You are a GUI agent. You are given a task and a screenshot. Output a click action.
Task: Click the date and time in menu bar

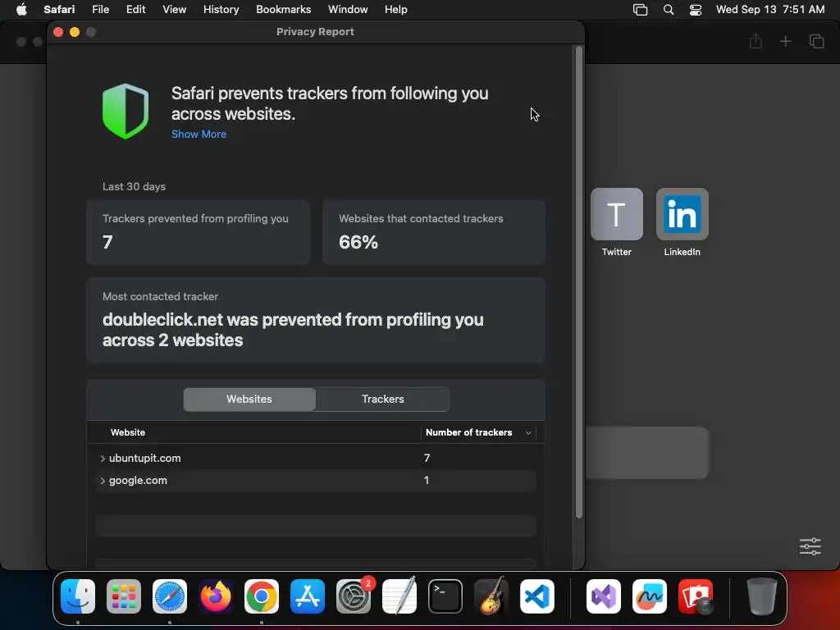click(x=769, y=10)
